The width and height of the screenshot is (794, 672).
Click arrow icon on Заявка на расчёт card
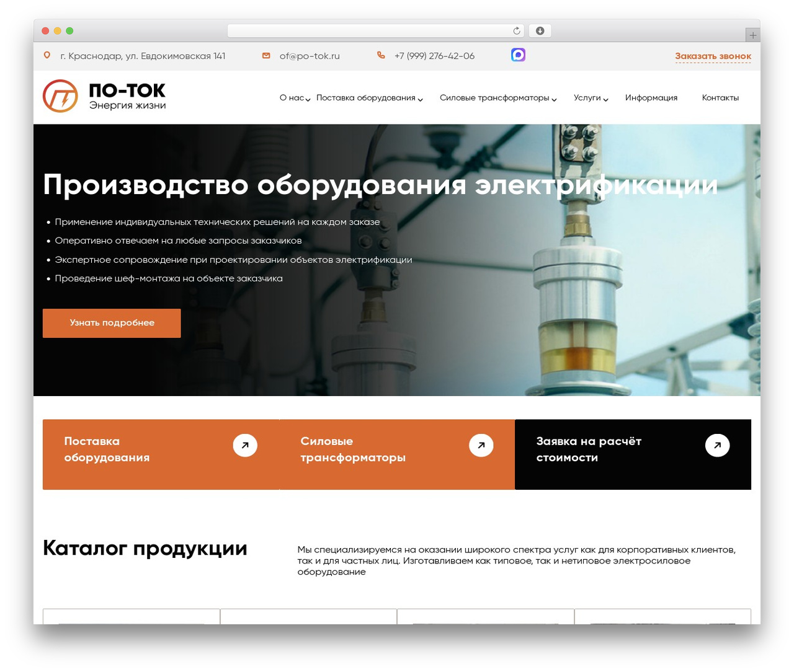[x=718, y=445]
